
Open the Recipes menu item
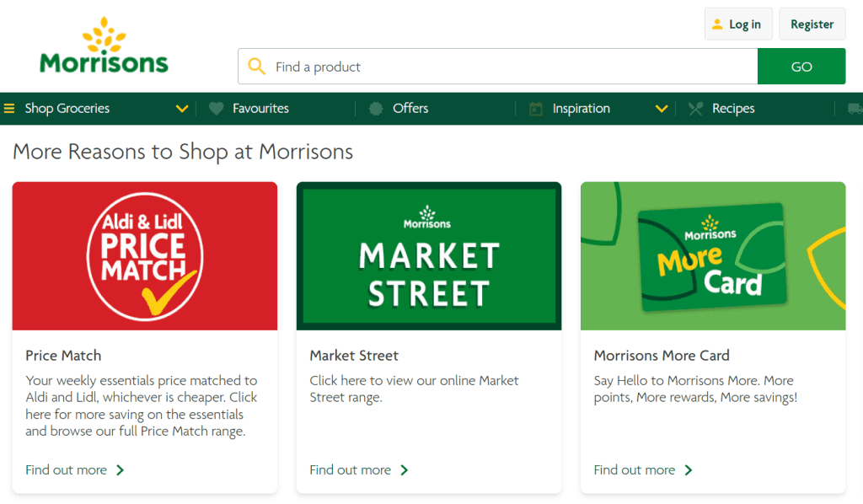pyautogui.click(x=733, y=109)
